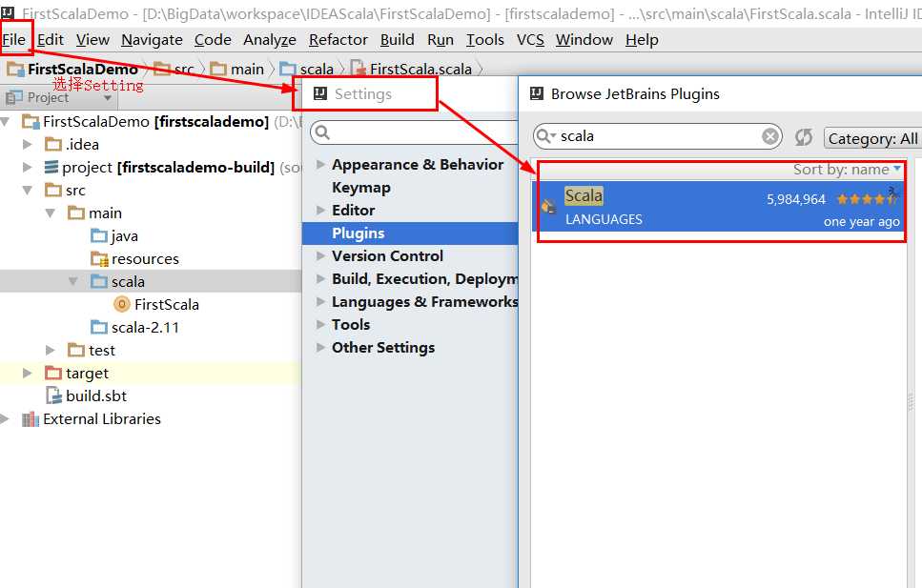This screenshot has height=588, width=922.
Task: Click FirstScala.scala file breadcrumb
Action: click(411, 70)
